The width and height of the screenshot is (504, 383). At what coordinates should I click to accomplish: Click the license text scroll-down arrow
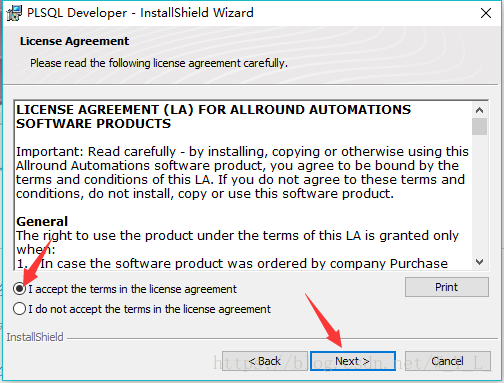[x=479, y=262]
